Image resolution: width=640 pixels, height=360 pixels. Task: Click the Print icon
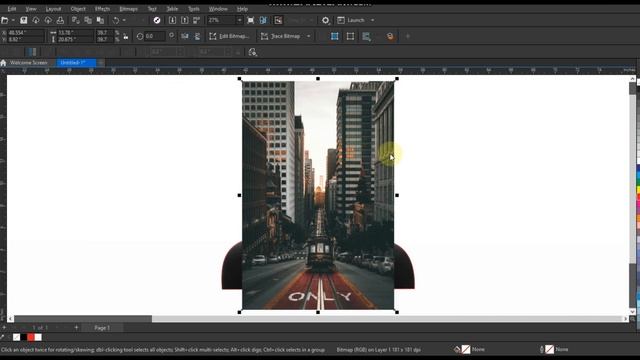click(x=60, y=20)
